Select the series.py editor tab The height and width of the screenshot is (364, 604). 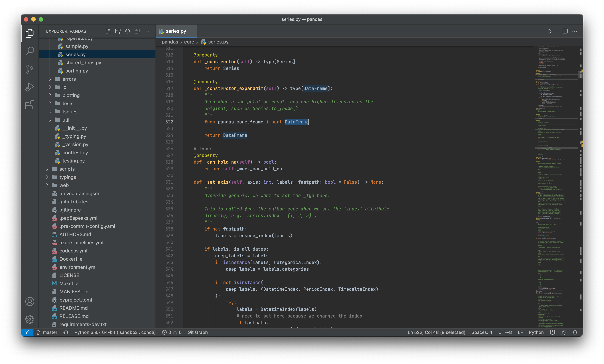click(x=176, y=31)
